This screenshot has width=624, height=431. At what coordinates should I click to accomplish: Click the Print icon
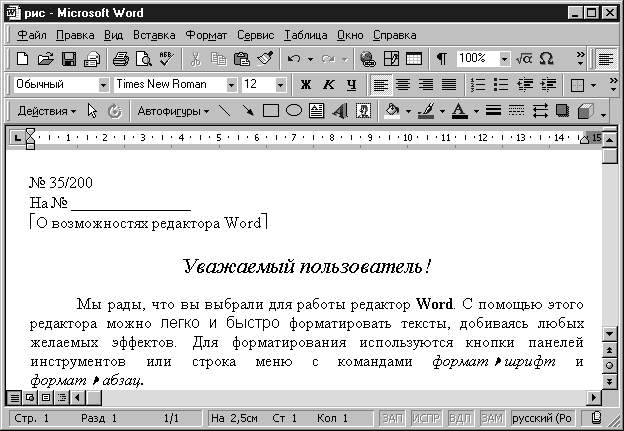click(x=120, y=59)
